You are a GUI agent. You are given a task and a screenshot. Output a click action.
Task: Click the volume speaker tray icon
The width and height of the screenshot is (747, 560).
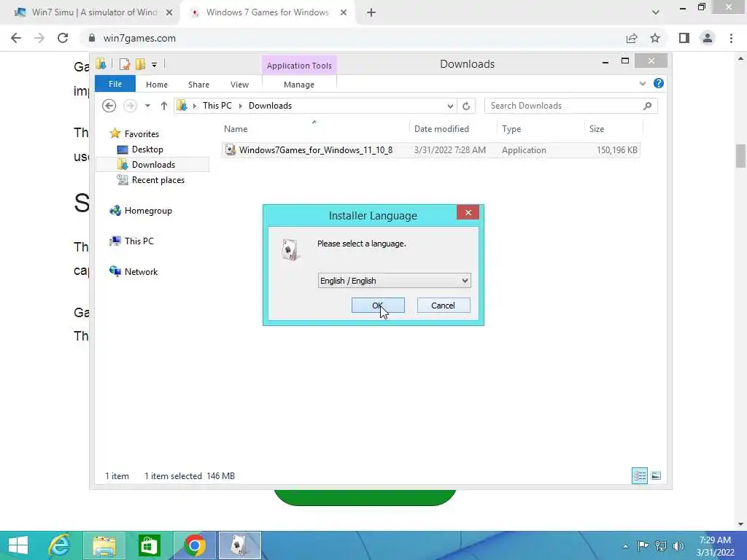coord(678,546)
